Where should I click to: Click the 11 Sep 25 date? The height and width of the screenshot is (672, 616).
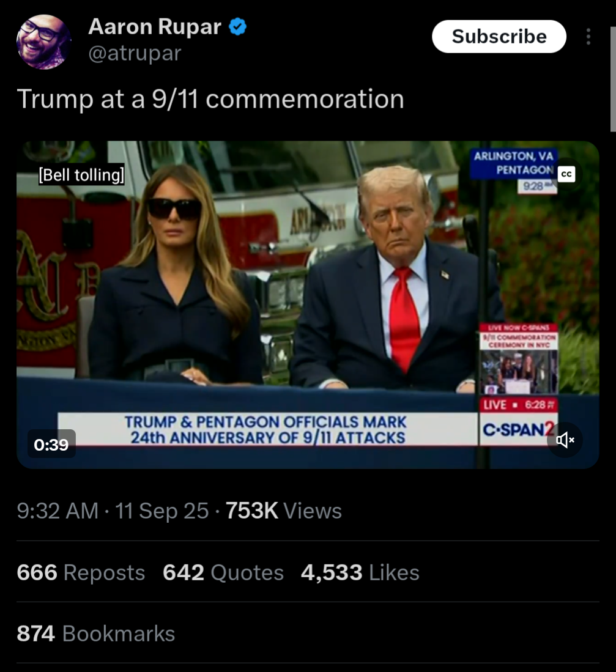point(161,511)
